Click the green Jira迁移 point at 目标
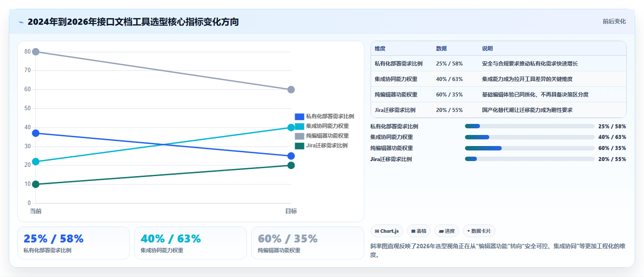Viewport: 644px width, 277px height. point(291,165)
